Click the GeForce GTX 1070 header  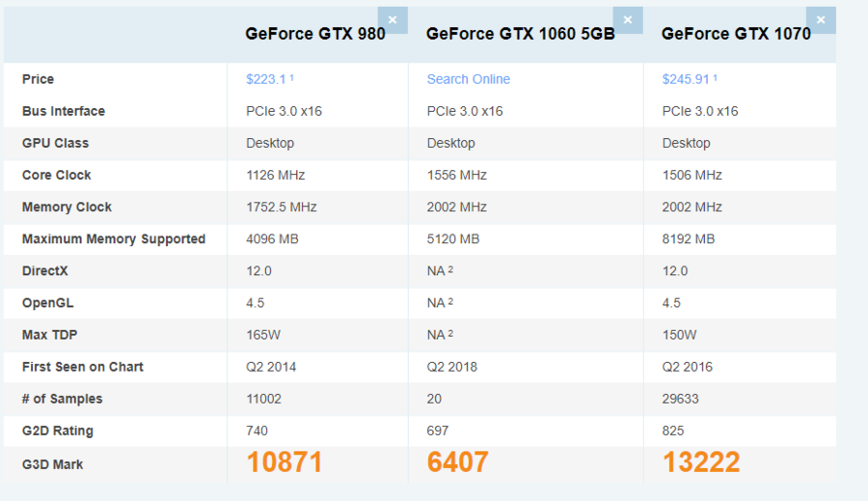click(736, 34)
